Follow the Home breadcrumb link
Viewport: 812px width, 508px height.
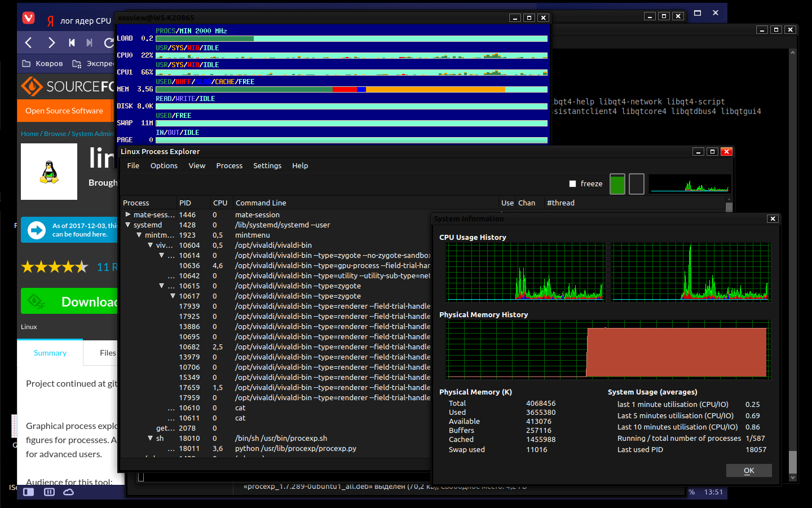pos(30,134)
